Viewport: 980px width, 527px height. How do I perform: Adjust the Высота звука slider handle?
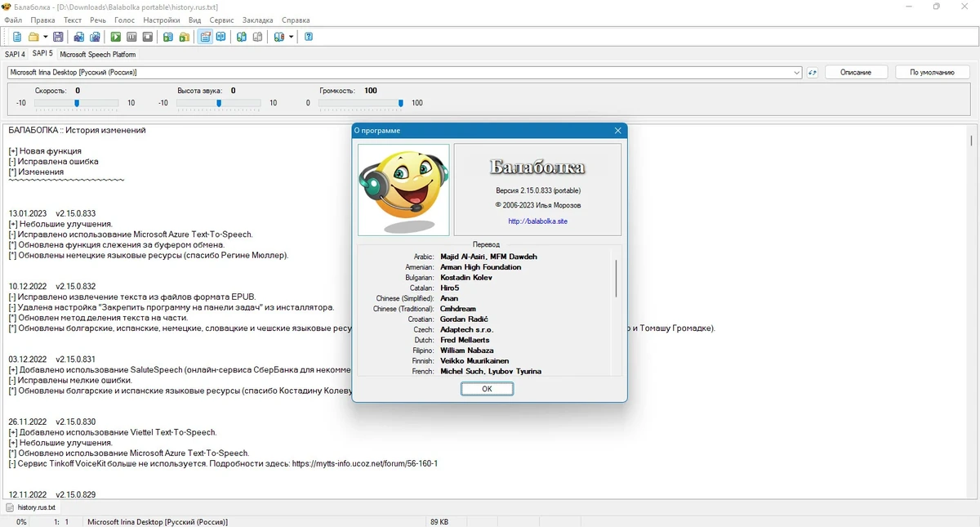pyautogui.click(x=218, y=103)
